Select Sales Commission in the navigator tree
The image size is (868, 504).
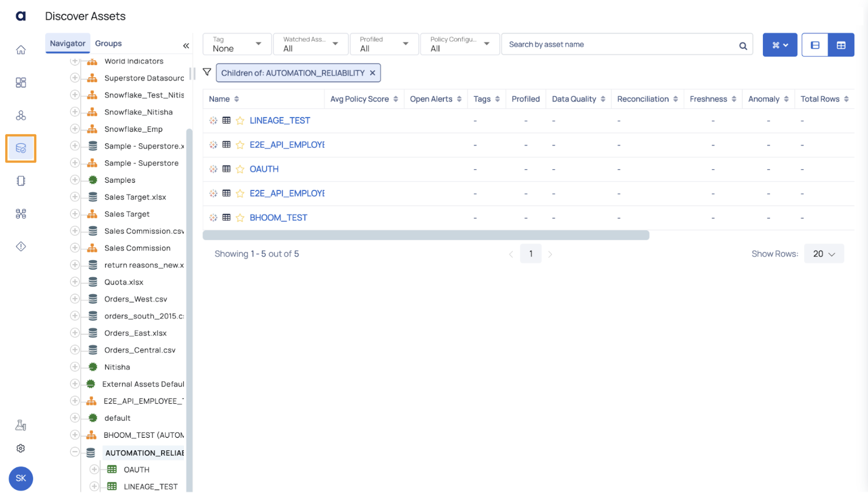[x=137, y=248]
